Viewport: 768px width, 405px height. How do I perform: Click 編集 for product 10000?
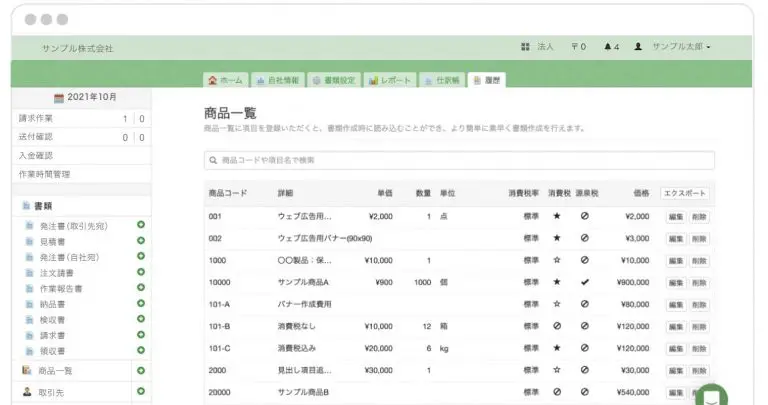point(676,283)
